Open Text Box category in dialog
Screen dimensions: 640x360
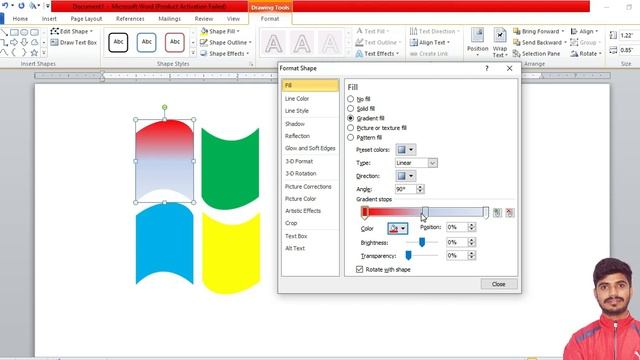(310, 236)
